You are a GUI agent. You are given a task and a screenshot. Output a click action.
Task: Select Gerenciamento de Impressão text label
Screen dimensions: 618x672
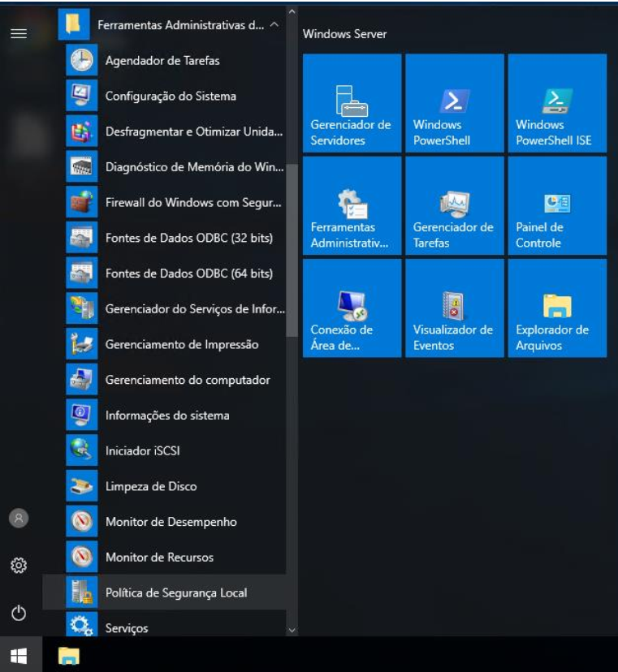(182, 345)
